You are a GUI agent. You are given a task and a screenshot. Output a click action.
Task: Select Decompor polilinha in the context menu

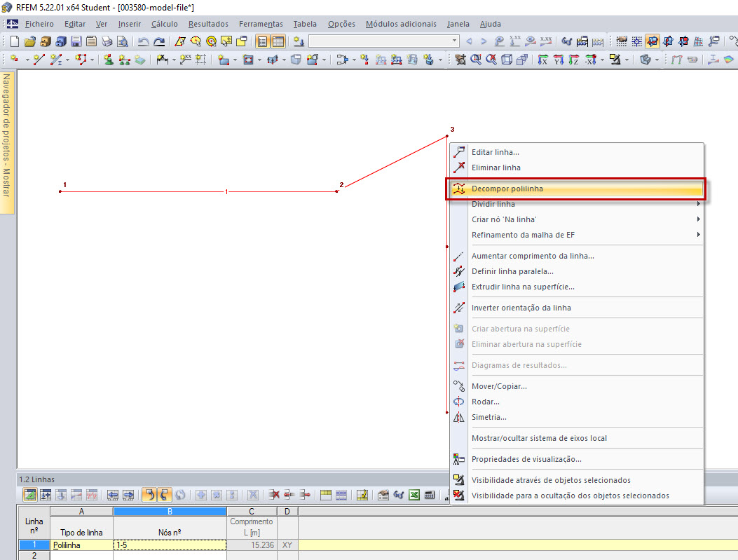(576, 189)
